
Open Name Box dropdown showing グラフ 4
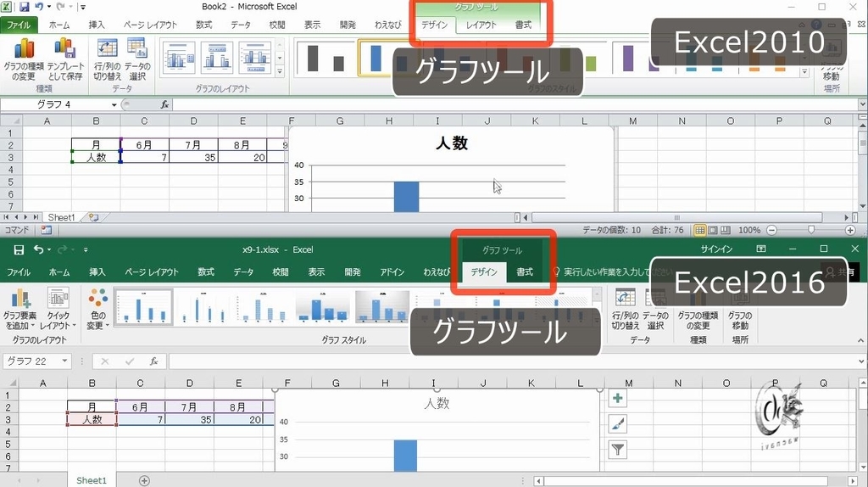tap(114, 104)
